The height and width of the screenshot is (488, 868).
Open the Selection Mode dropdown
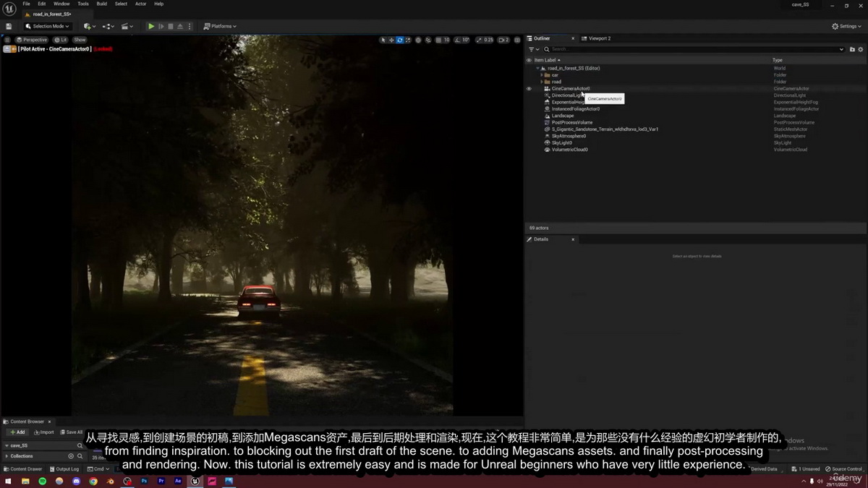pyautogui.click(x=47, y=26)
